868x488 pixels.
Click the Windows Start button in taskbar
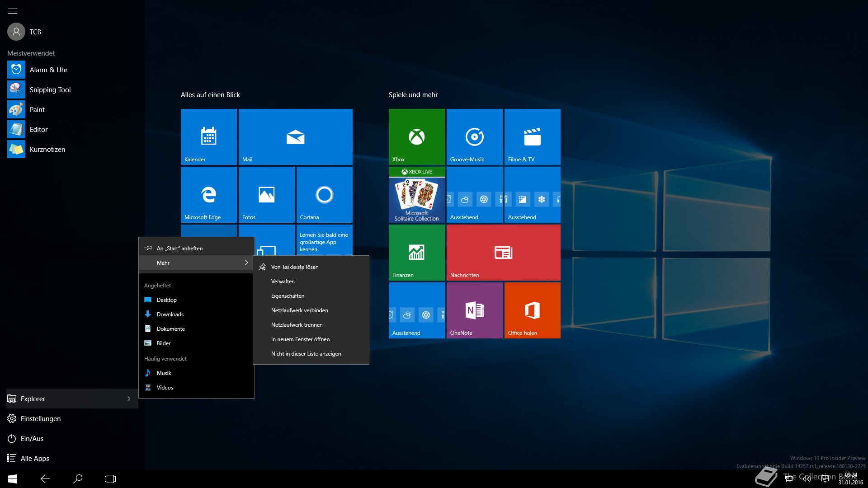click(13, 479)
